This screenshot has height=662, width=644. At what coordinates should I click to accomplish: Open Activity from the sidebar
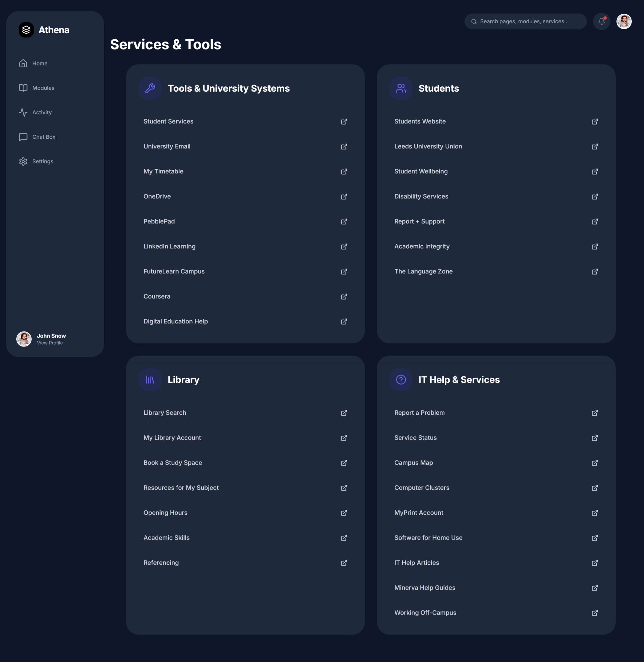click(x=42, y=112)
